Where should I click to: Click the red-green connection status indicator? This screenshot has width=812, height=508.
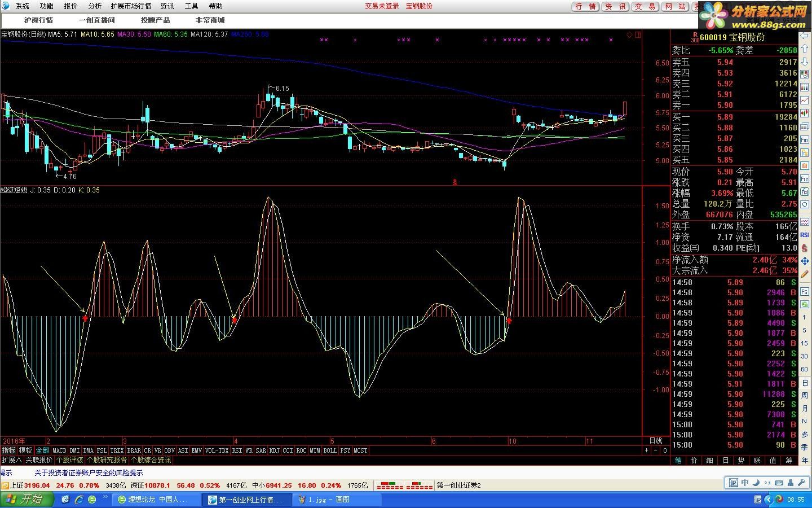[x=404, y=485]
